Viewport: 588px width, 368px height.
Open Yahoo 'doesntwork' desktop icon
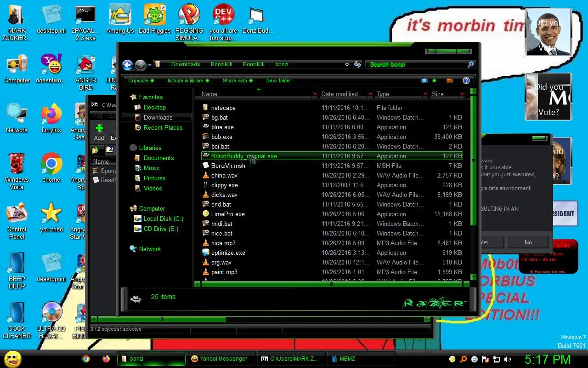[x=51, y=69]
